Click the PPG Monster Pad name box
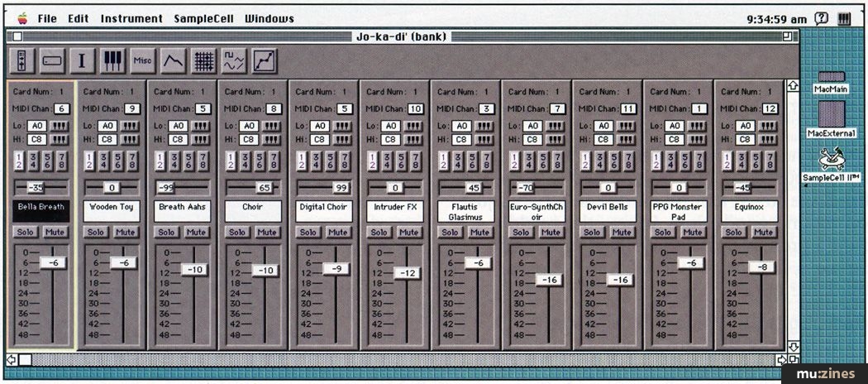Image resolution: width=868 pixels, height=384 pixels. [x=678, y=211]
